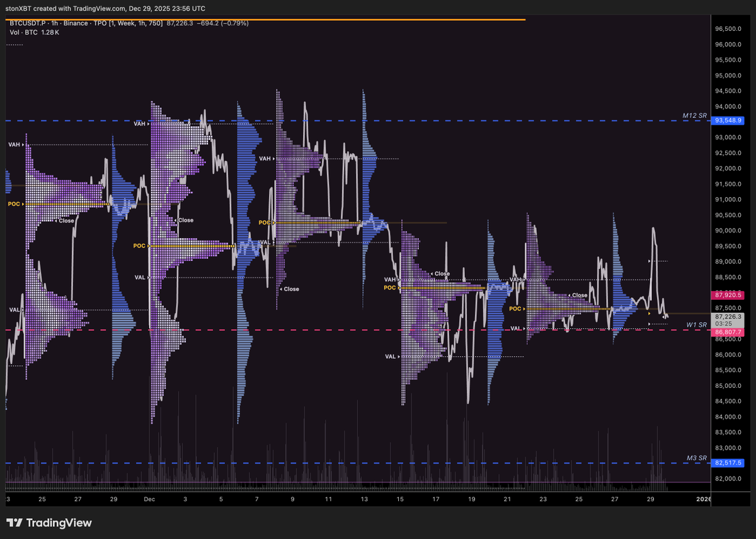756x539 pixels.
Task: Click the VAH label on the Dec 15 profile
Action: [x=389, y=279]
